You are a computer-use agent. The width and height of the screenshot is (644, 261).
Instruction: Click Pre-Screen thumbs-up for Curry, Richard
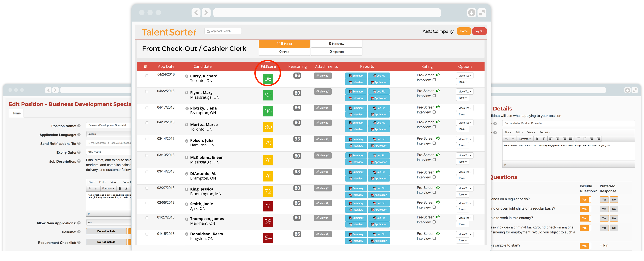pyautogui.click(x=438, y=75)
